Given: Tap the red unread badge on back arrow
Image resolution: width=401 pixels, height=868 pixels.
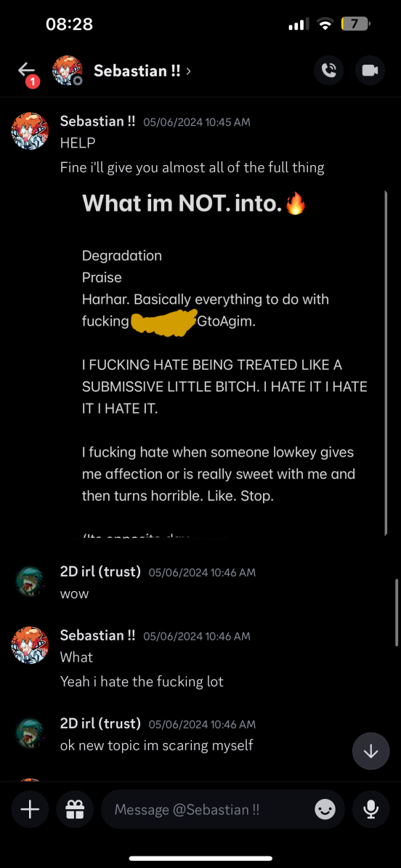Looking at the screenshot, I should coord(33,82).
